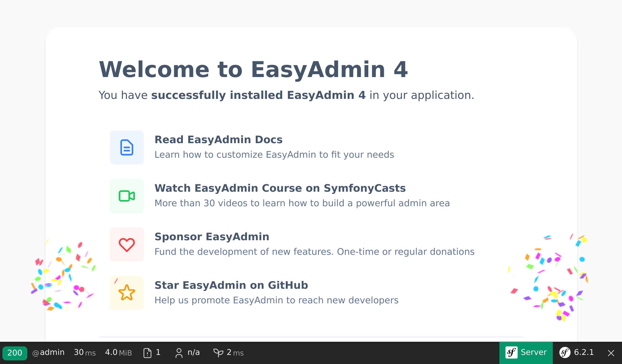Click the green video camera icon
The height and width of the screenshot is (364, 622).
(127, 196)
